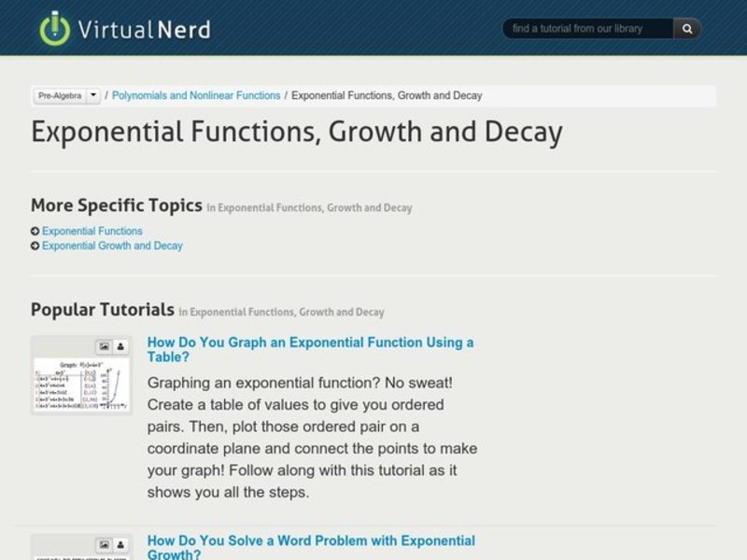This screenshot has width=747, height=560.
Task: Select the image view icon on first tutorial thumbnail
Action: [103, 345]
